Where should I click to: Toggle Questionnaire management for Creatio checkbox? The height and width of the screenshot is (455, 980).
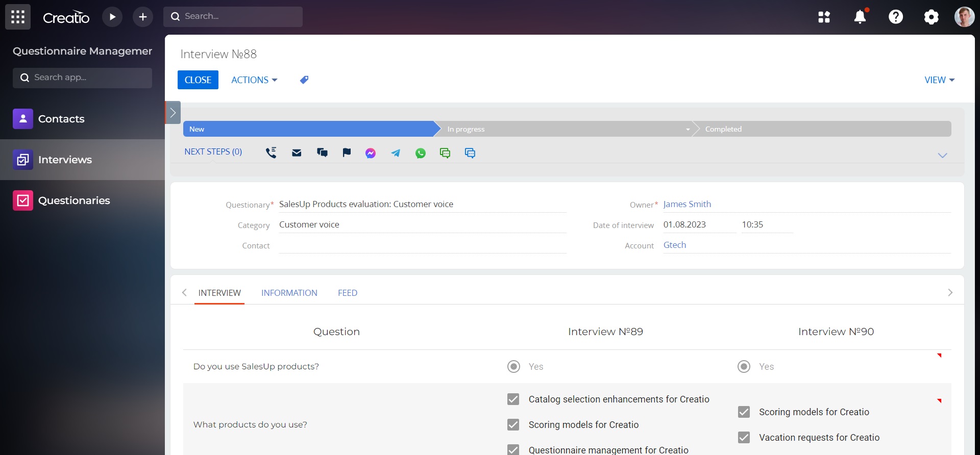(x=513, y=449)
